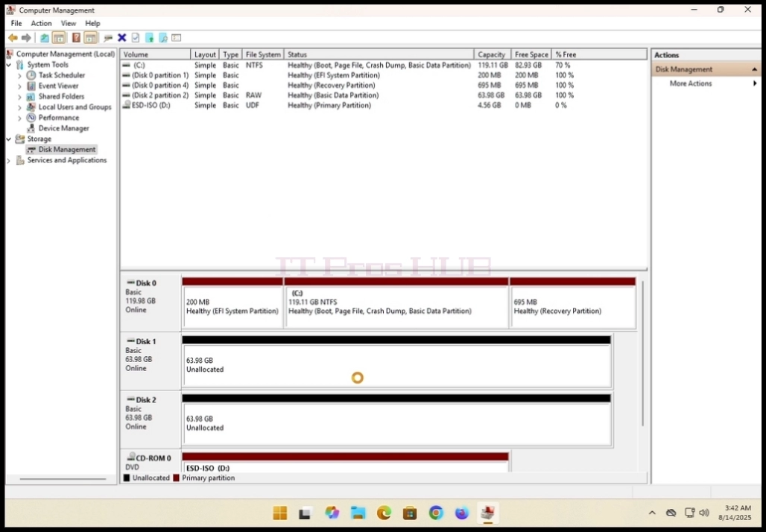Click the Forward arrow toolbar icon
766x532 pixels.
point(26,37)
